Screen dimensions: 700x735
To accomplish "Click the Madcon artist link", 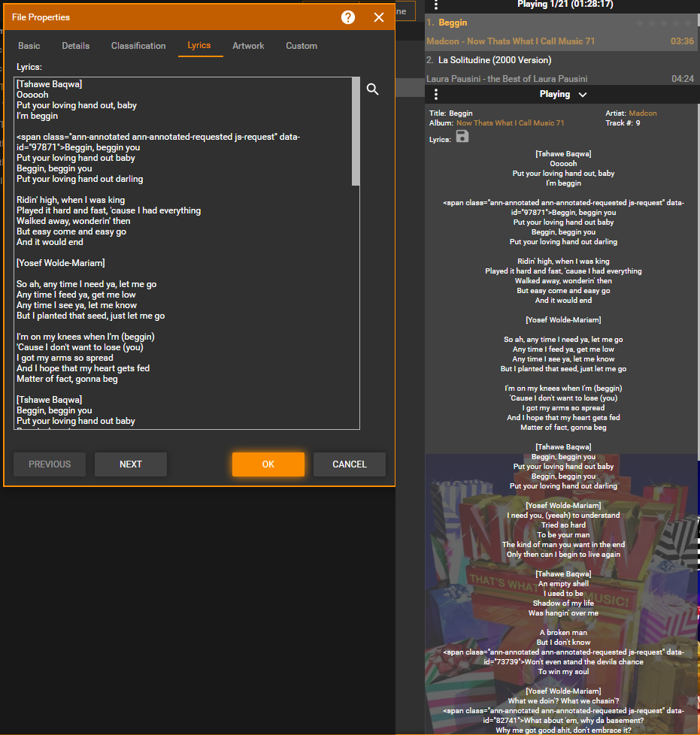I will (x=643, y=113).
